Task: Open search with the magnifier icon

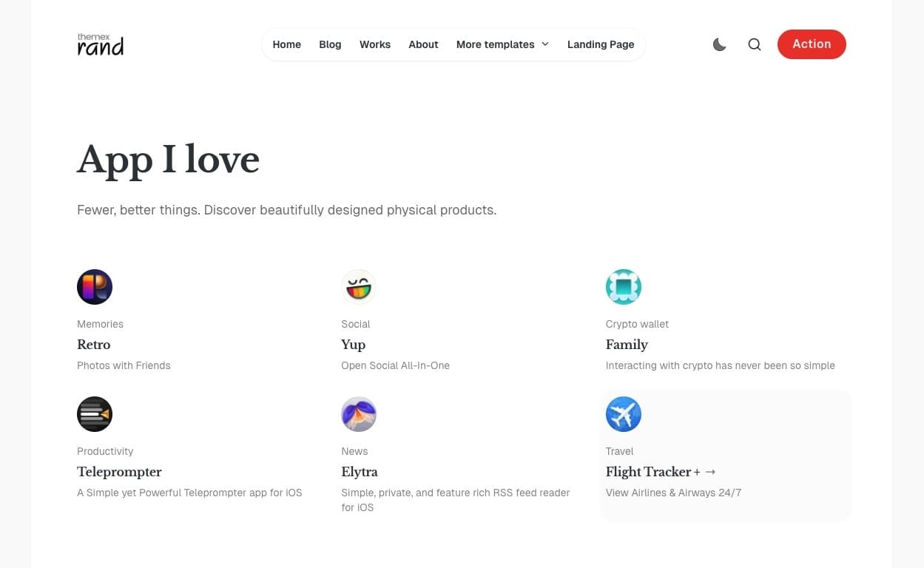Action: [754, 44]
